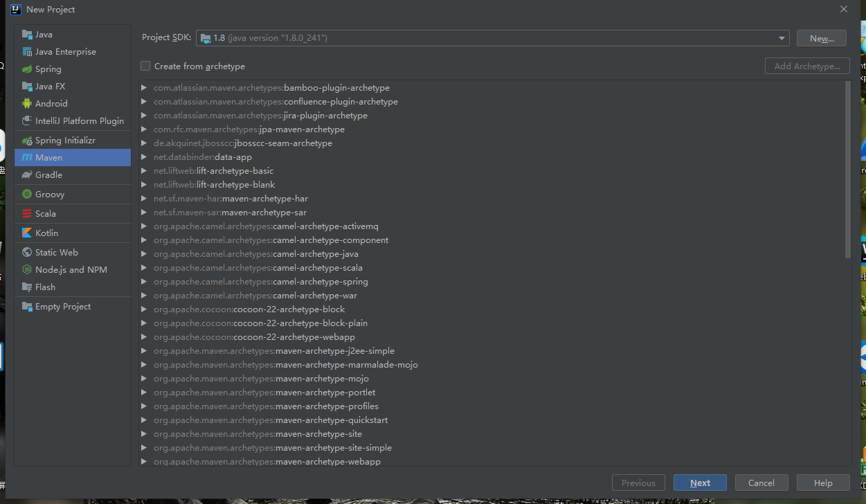Click the IntelliJ logo in title bar
Screen dimensions: 866x504
[16, 9]
